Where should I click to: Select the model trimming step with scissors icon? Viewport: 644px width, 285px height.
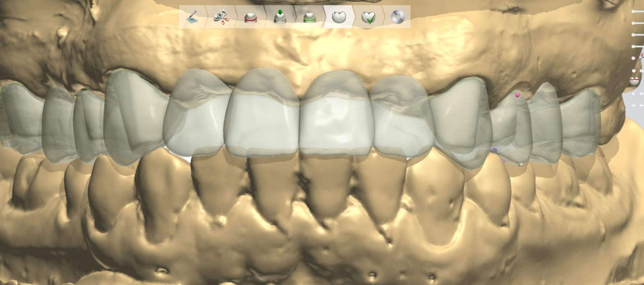click(x=221, y=17)
